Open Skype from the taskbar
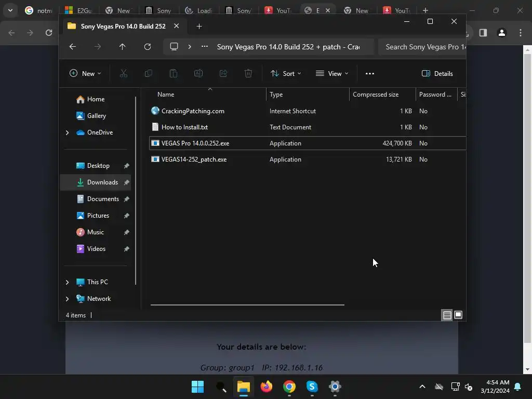The height and width of the screenshot is (399, 532). [312, 387]
